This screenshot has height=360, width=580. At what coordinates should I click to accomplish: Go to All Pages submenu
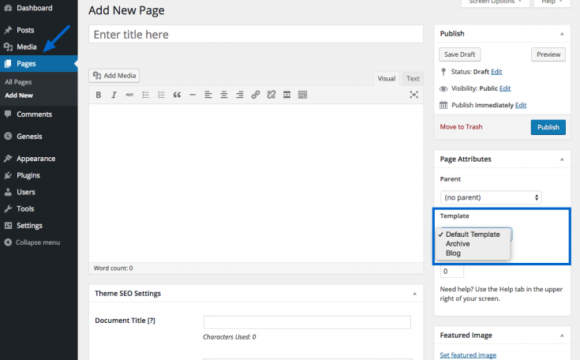point(18,82)
